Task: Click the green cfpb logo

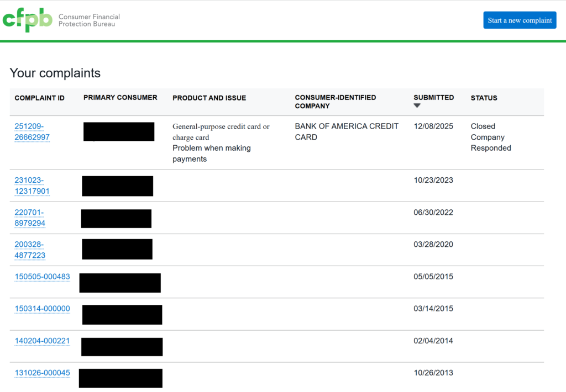Action: (28, 20)
